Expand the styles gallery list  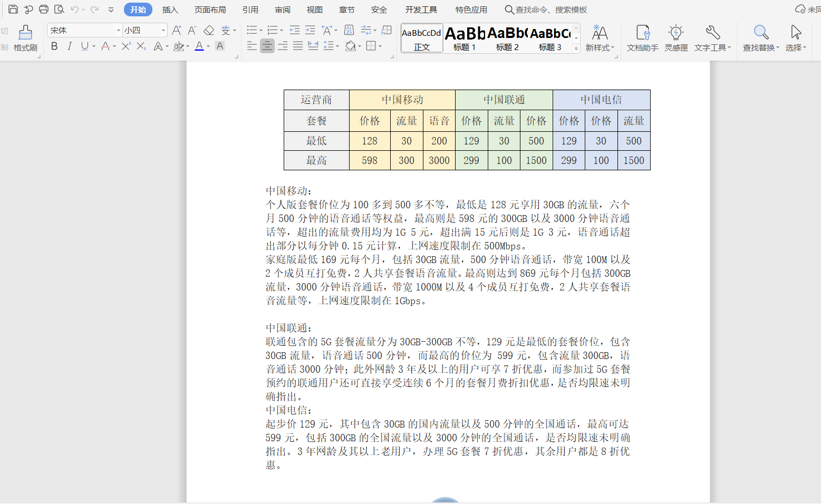point(576,48)
